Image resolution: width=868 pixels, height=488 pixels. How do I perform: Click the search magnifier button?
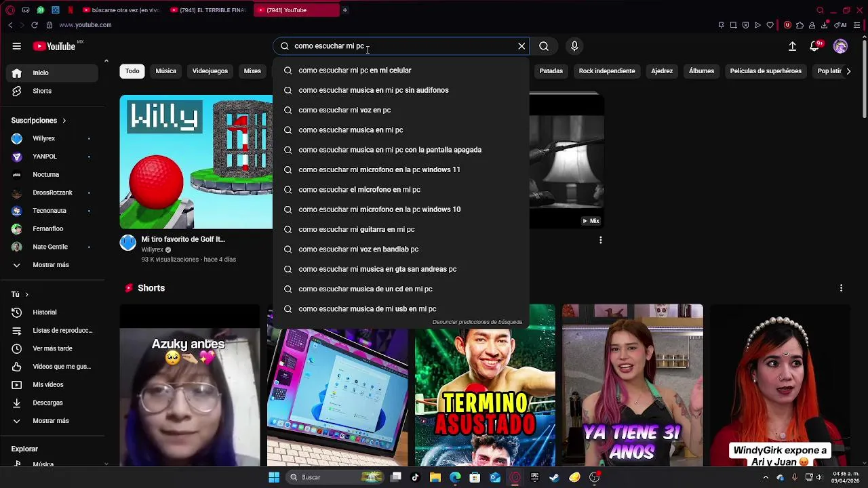[544, 46]
